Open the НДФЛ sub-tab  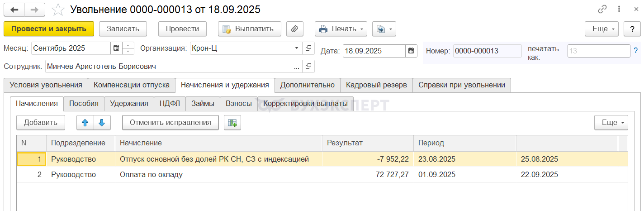tap(170, 103)
